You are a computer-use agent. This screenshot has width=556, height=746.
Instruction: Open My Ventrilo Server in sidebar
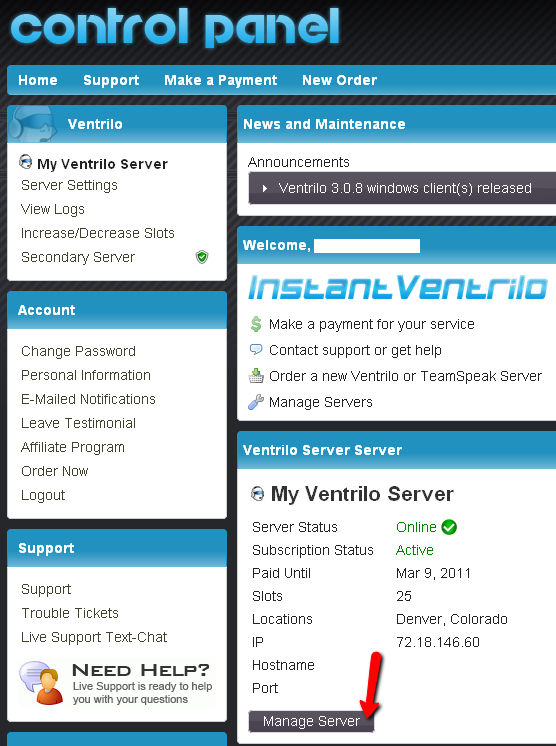click(103, 164)
